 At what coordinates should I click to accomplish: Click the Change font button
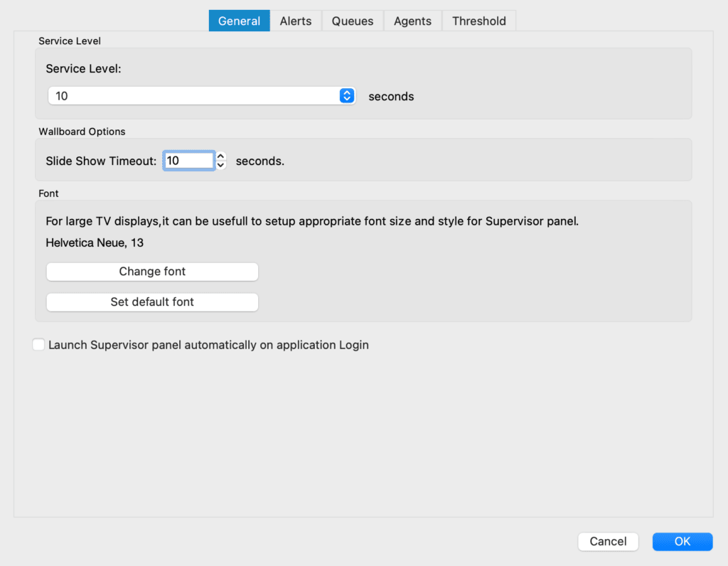pos(152,272)
